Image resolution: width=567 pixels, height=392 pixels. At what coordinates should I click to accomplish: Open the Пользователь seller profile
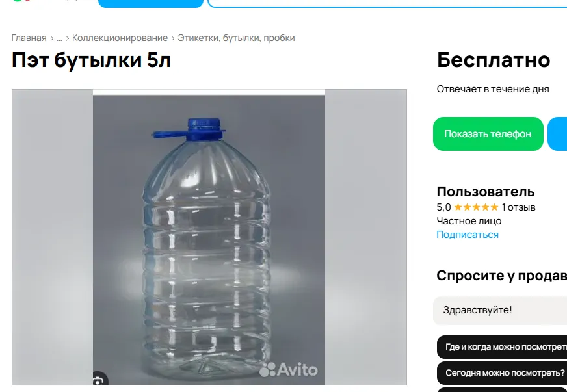coord(485,192)
